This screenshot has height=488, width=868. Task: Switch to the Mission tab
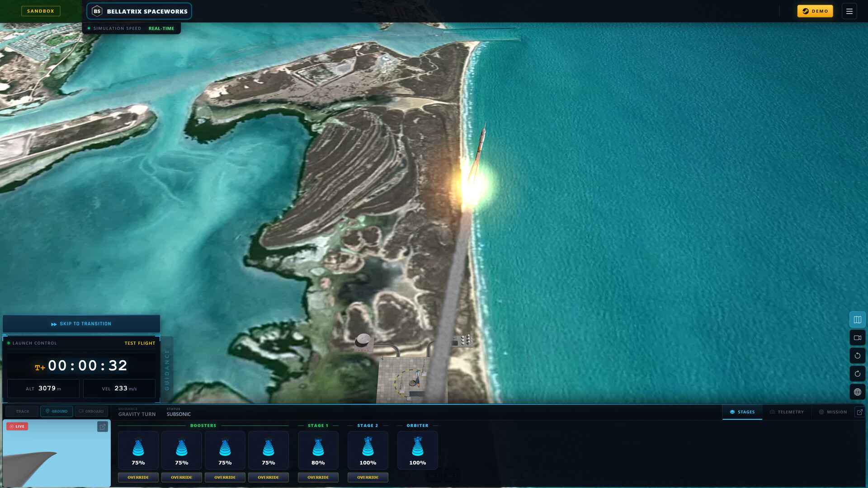tap(833, 412)
